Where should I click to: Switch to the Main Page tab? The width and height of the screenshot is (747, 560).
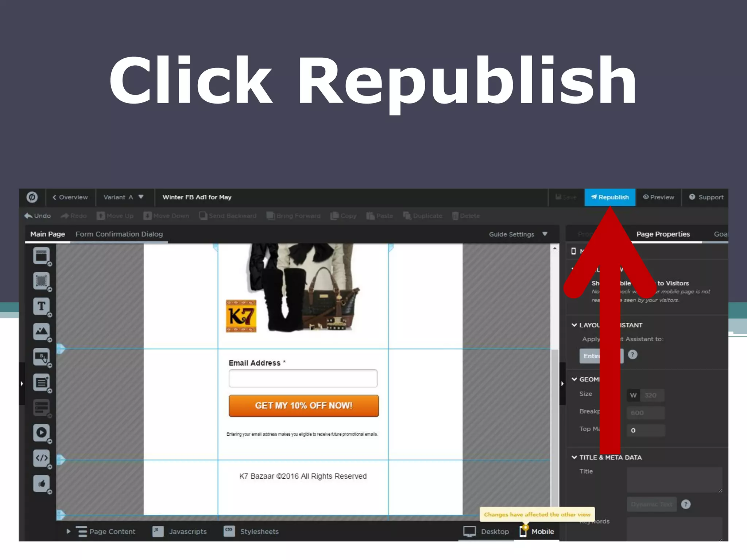click(x=47, y=234)
